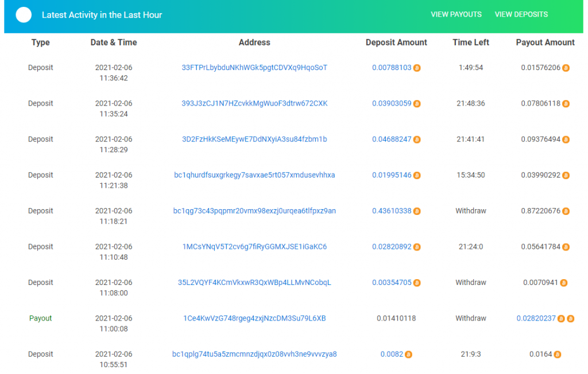588x374 pixels.
Task: Click the bitcoin icon beside deposit 0.0082
Action: tap(409, 354)
